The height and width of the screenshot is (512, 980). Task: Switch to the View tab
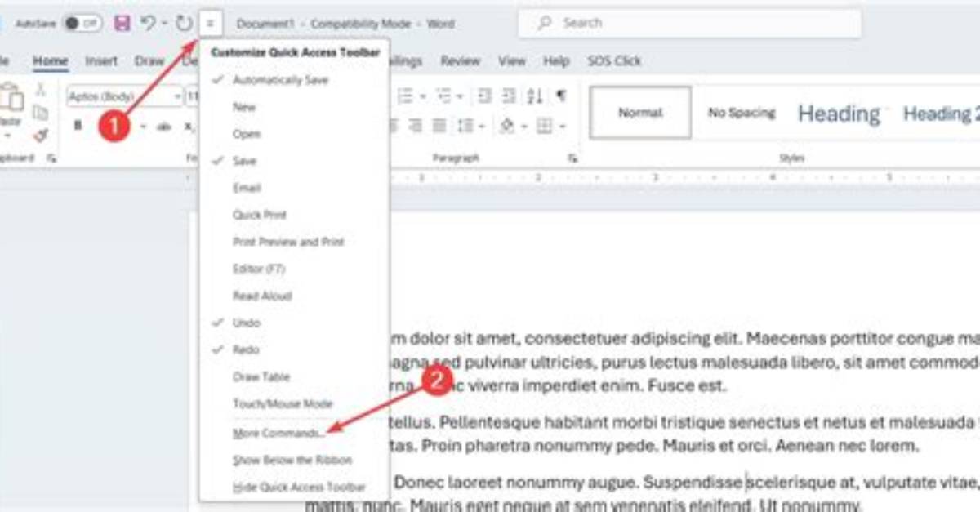point(512,60)
